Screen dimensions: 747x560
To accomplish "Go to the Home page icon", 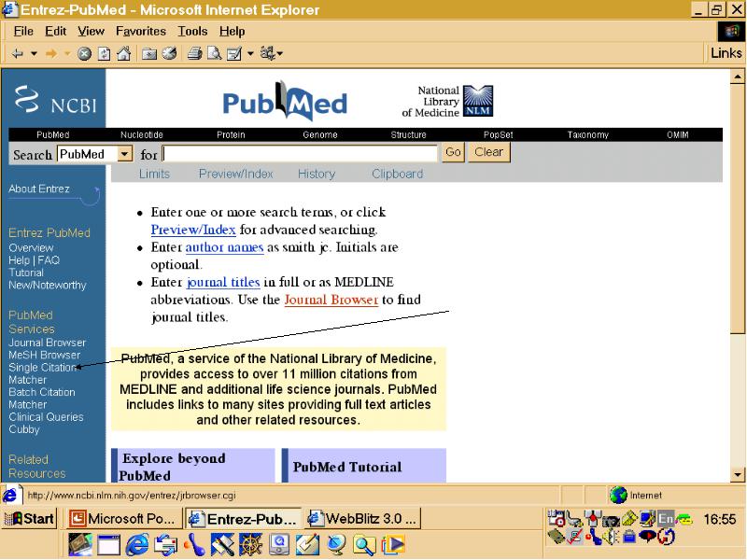I will [x=124, y=53].
